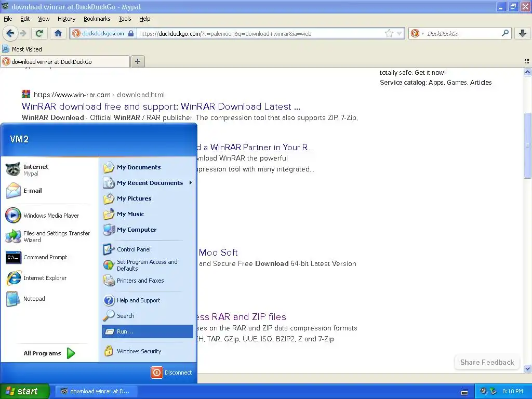Open the View menu
The width and height of the screenshot is (532, 399).
[44, 19]
